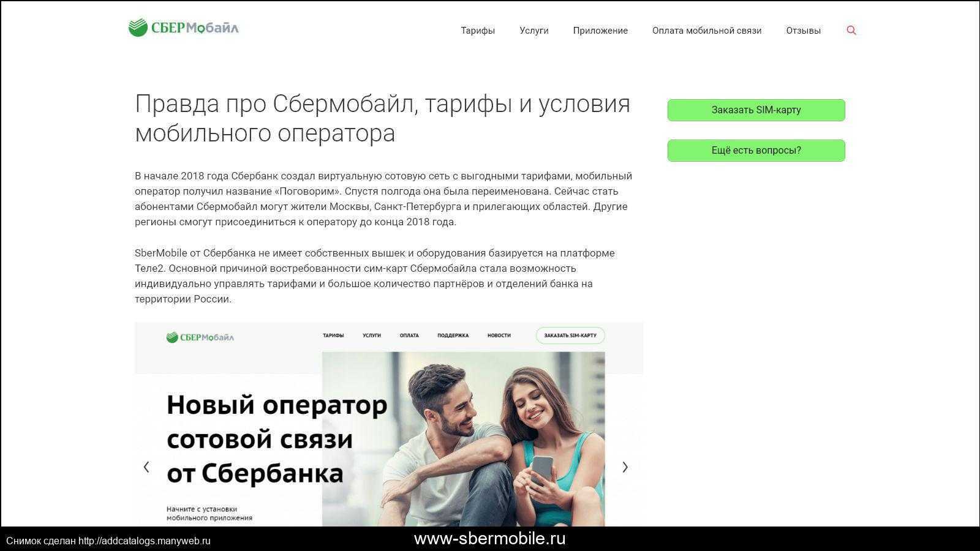The height and width of the screenshot is (551, 980).
Task: Click the photo of the couple with phone
Action: [464, 439]
